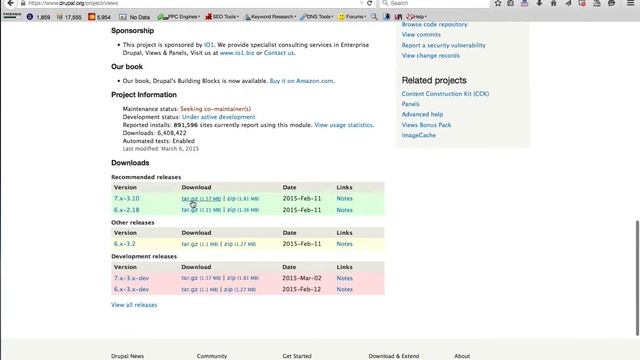
Task: Click the page vertical scrollbar thumb
Action: pos(637,278)
